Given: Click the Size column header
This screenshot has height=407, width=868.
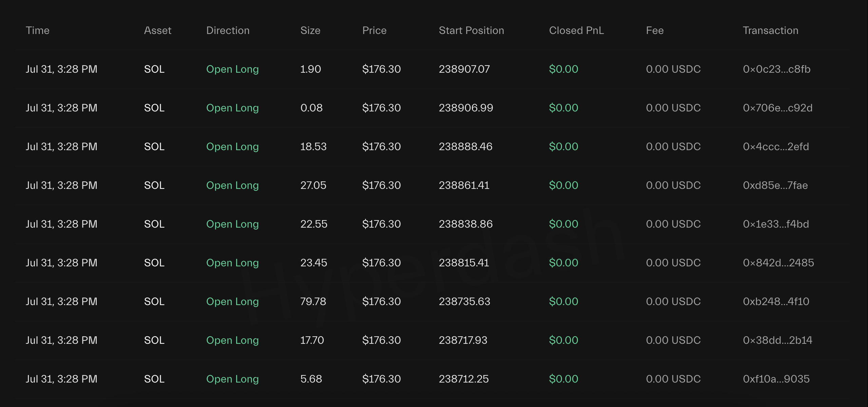Looking at the screenshot, I should (x=310, y=30).
